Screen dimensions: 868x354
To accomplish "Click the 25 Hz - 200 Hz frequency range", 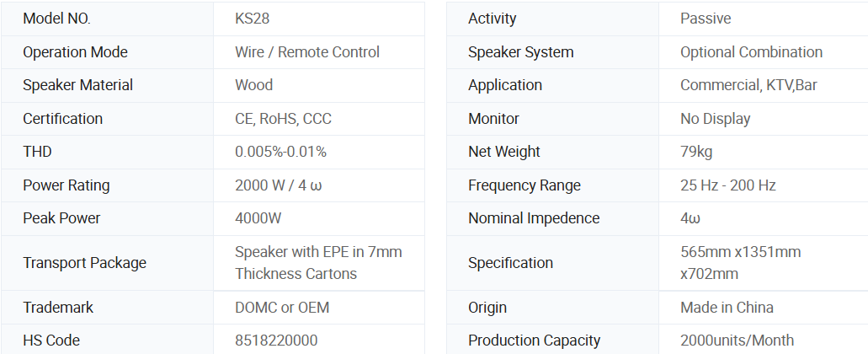I will [727, 185].
